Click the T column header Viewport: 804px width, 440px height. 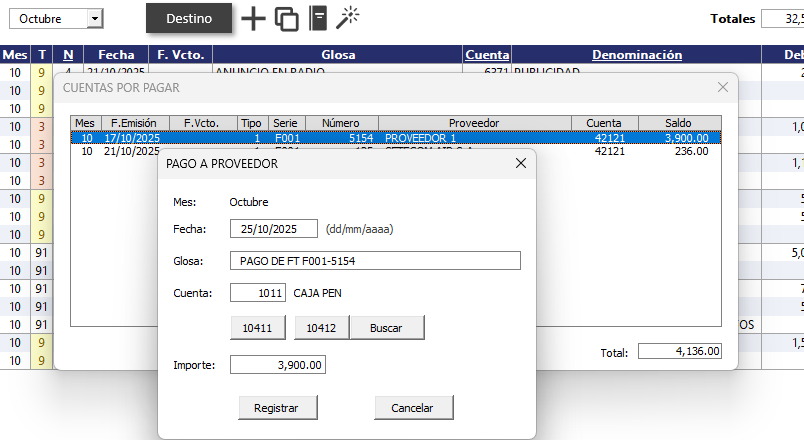click(x=42, y=54)
